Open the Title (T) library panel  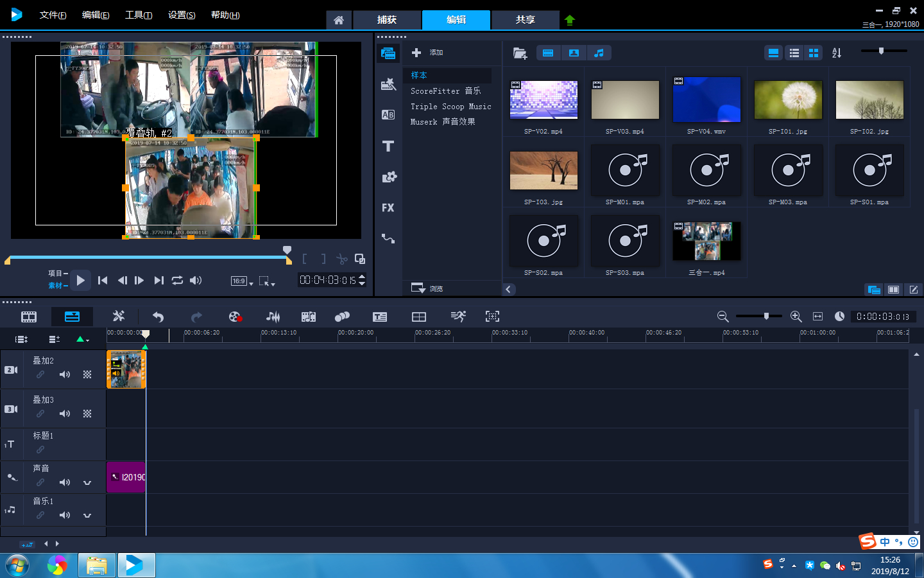[388, 146]
